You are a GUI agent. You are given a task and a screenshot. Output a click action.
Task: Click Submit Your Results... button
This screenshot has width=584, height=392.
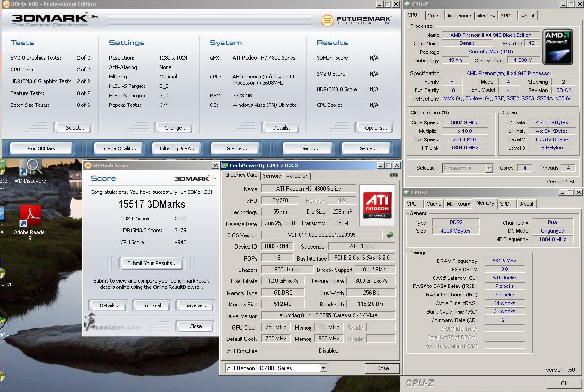click(x=151, y=263)
